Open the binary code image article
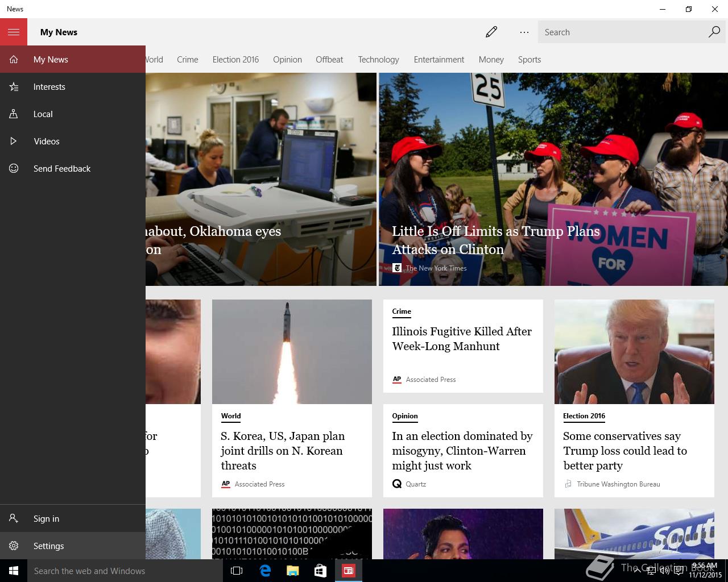The width and height of the screenshot is (728, 582). click(x=292, y=534)
